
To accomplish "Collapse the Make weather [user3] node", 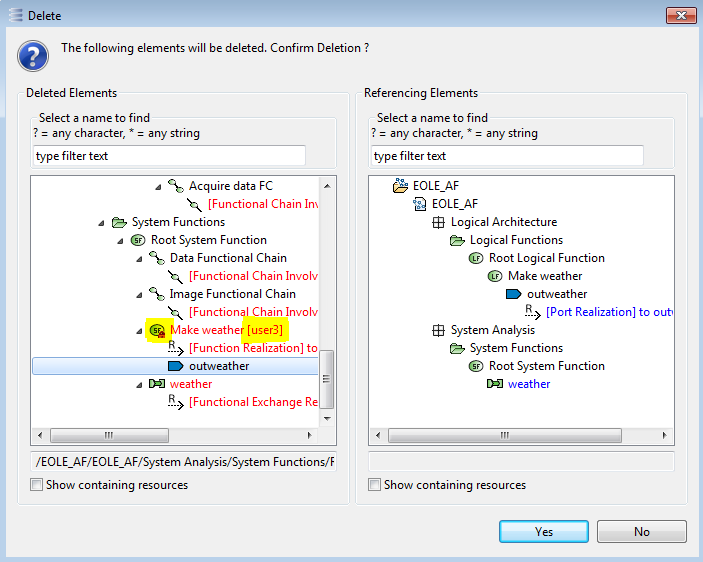I will coord(139,330).
